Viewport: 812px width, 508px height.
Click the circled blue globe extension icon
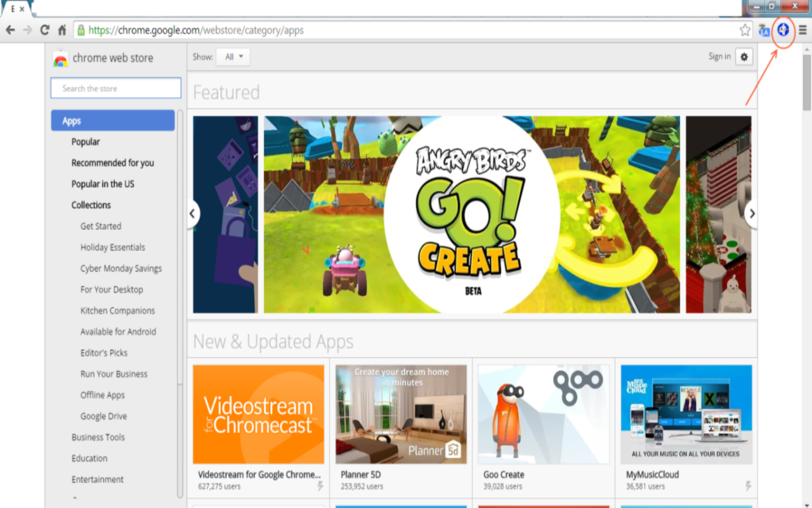pos(783,29)
